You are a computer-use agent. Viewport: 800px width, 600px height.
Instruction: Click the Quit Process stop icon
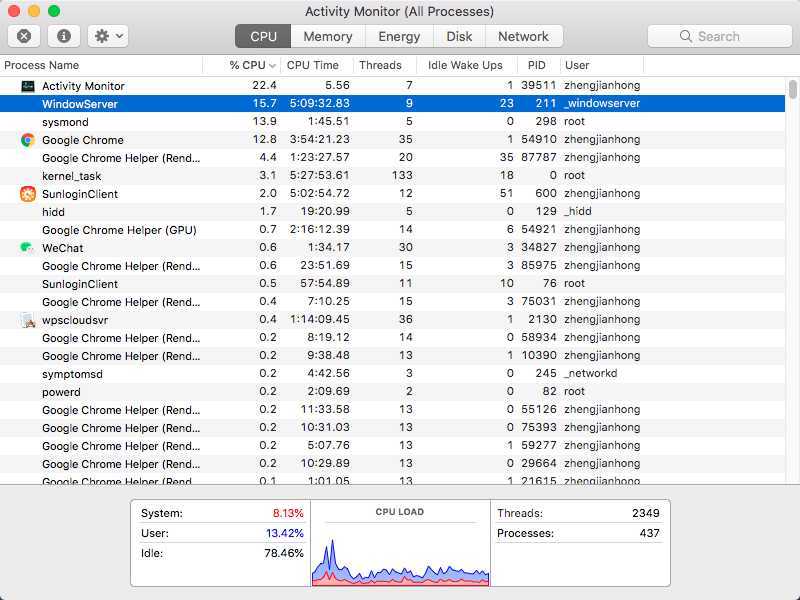click(x=24, y=36)
